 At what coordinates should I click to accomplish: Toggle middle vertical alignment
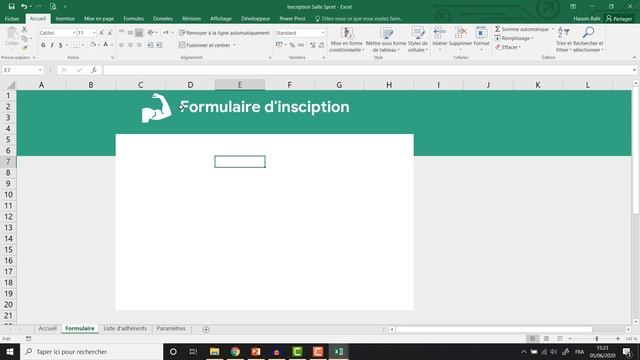130,33
